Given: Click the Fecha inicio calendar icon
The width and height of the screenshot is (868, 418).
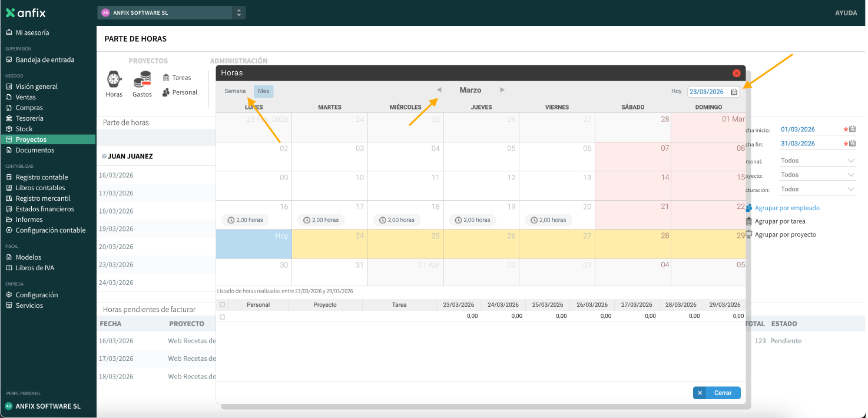Looking at the screenshot, I should pyautogui.click(x=853, y=130).
